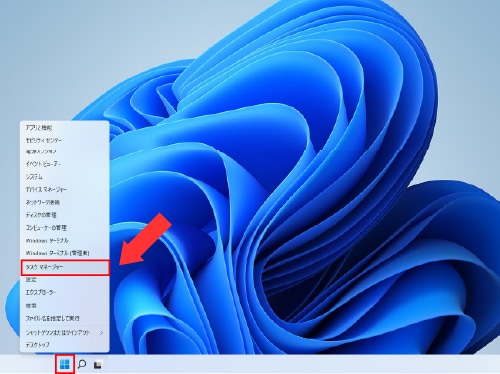This screenshot has height=374, width=500.
Task: Select デスクトップ at the menu bottom
Action: pyautogui.click(x=65, y=345)
